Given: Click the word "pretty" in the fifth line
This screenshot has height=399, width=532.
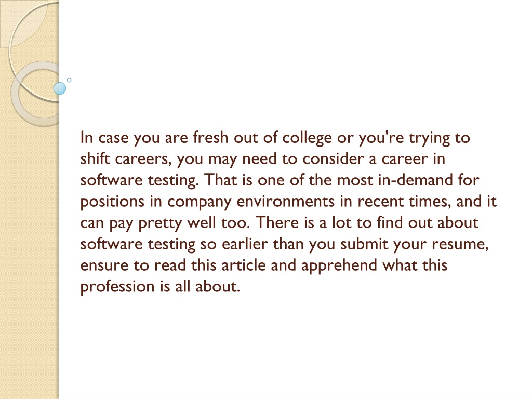Looking at the screenshot, I should pos(160,223).
